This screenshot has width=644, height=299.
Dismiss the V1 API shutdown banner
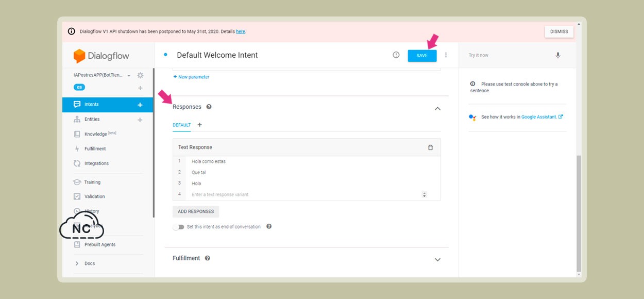559,31
